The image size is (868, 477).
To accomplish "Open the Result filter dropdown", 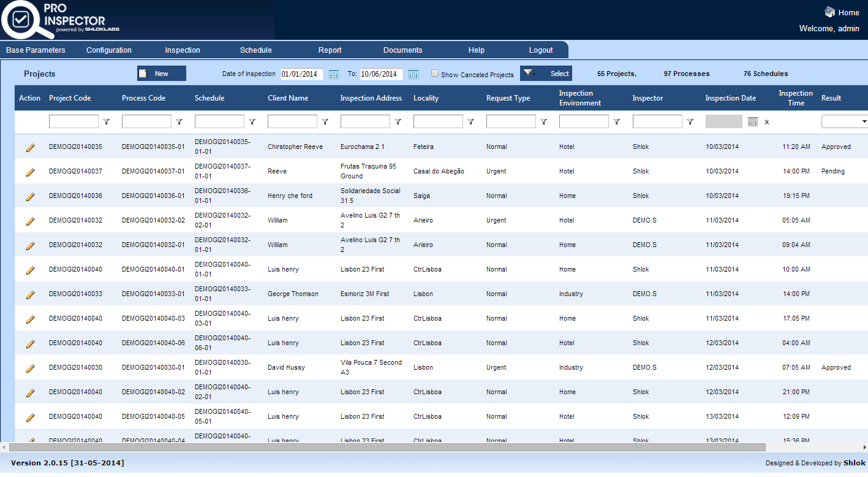I will (x=845, y=122).
